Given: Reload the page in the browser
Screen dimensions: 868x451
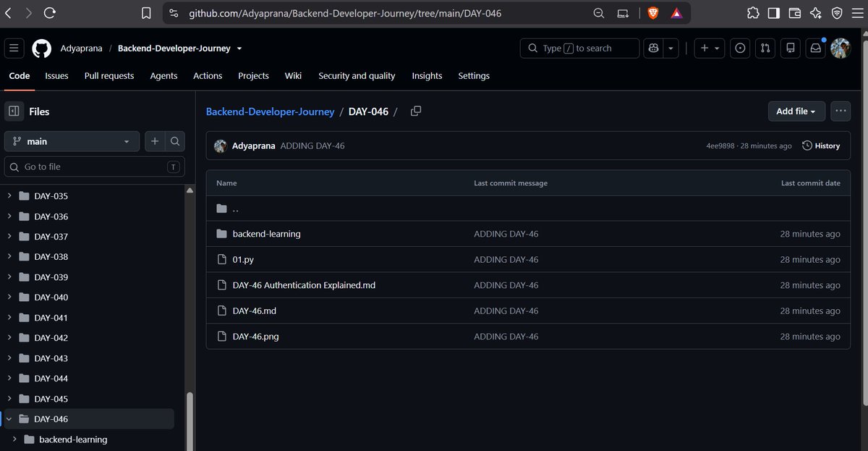Looking at the screenshot, I should [50, 13].
